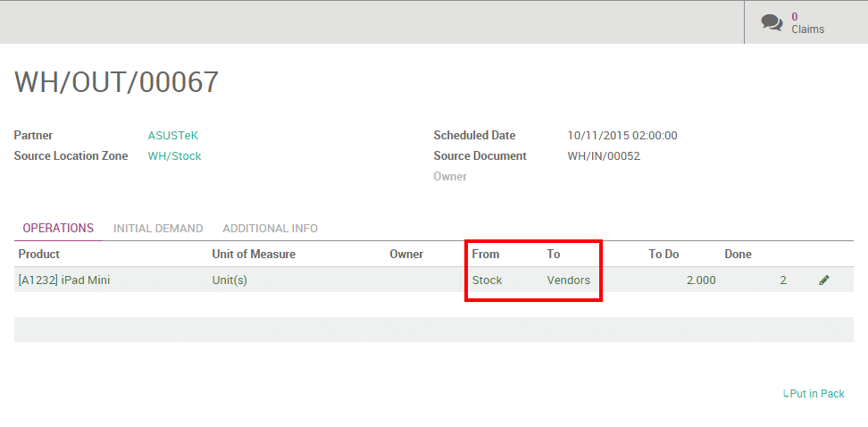
Task: Click the Vendors destination cell
Action: coord(568,280)
